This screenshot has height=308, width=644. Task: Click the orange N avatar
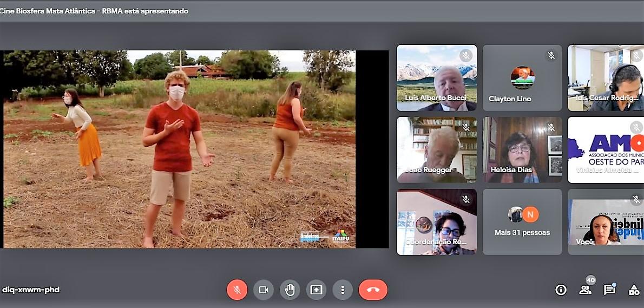pyautogui.click(x=530, y=214)
